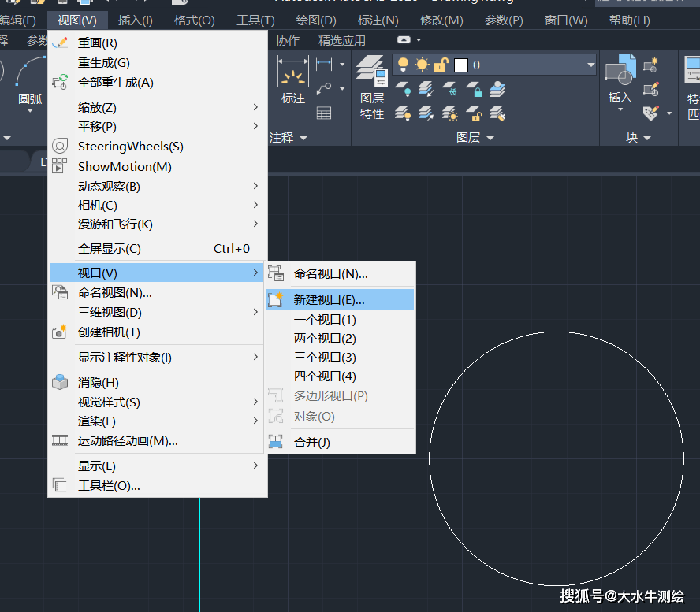The width and height of the screenshot is (700, 612).
Task: Click the create block icon
Action: [x=651, y=65]
